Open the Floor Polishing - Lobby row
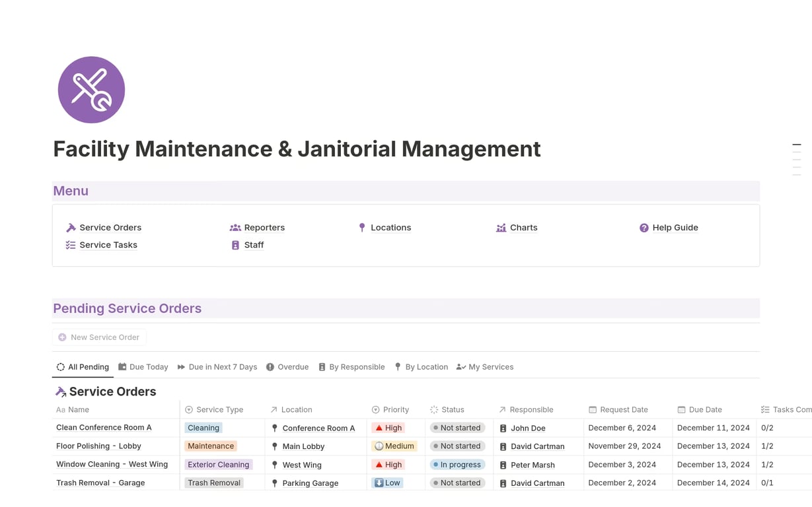812x507 pixels. (98, 446)
